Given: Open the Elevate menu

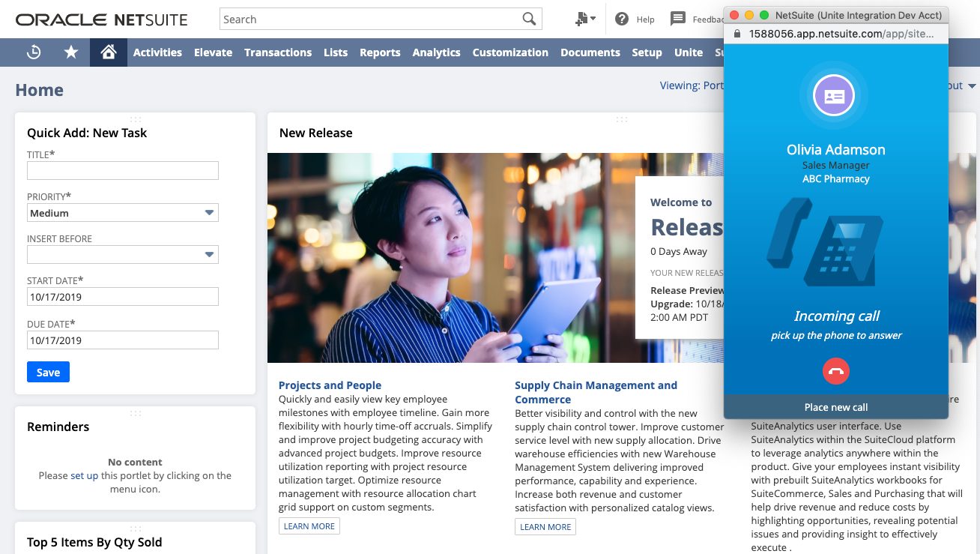Looking at the screenshot, I should (x=213, y=52).
